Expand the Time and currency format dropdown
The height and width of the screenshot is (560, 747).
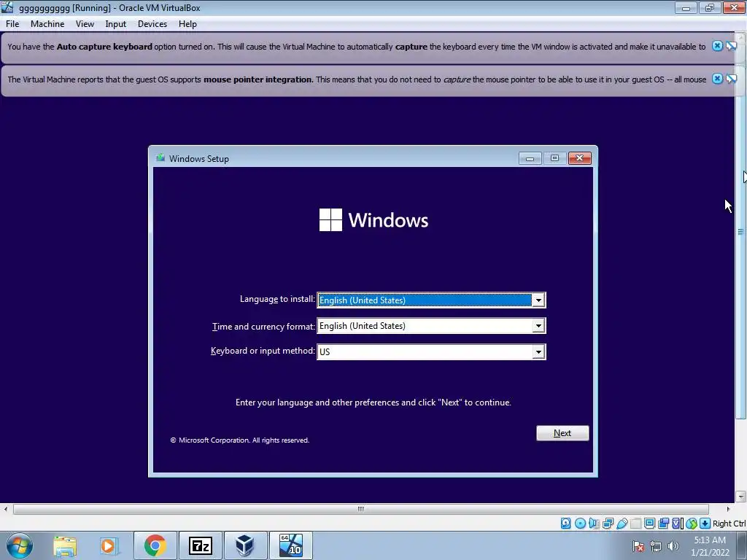click(538, 326)
